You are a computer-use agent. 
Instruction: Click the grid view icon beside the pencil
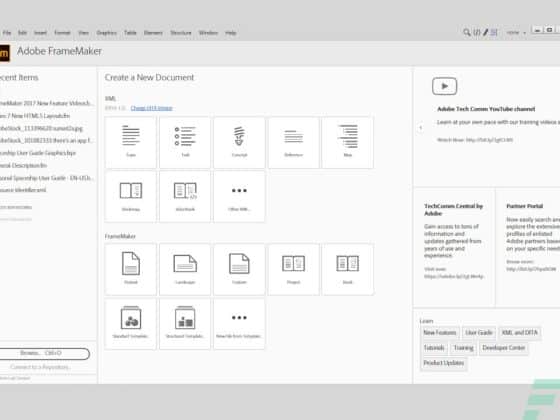(x=494, y=32)
